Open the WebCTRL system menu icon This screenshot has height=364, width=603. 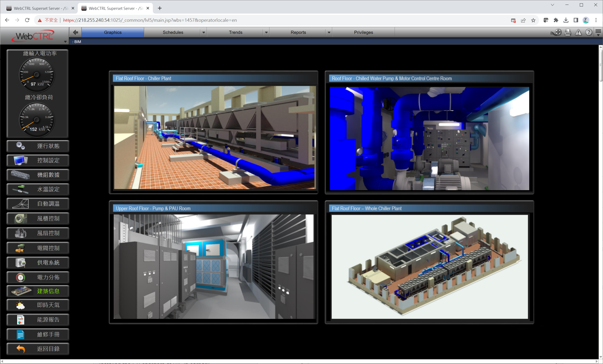598,32
